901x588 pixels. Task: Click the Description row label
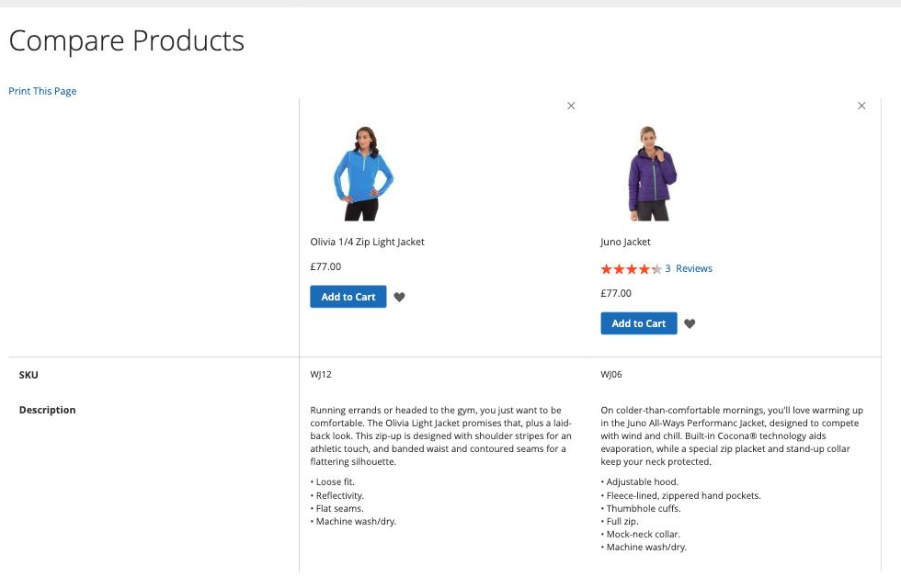(x=47, y=410)
